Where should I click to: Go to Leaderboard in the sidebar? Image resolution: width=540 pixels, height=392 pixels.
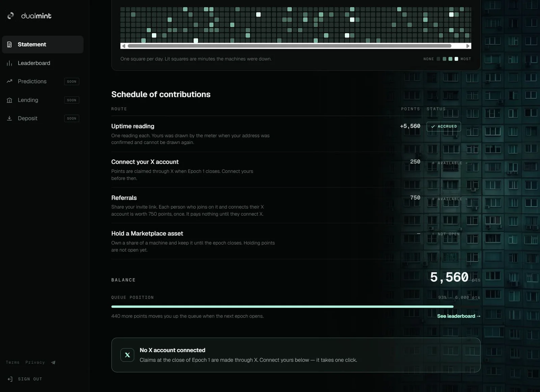click(x=43, y=63)
